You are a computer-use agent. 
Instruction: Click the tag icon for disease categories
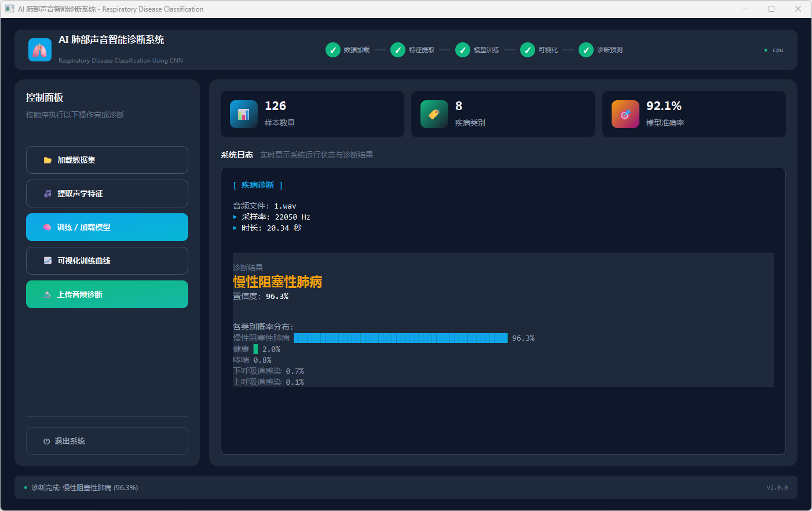434,114
